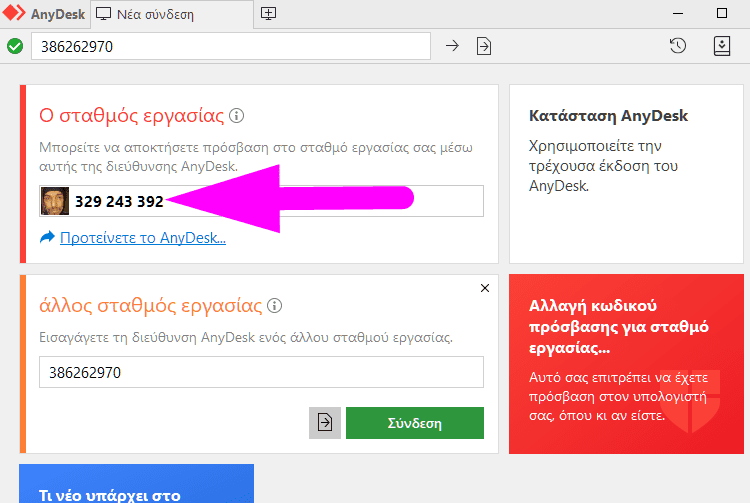Click remote address field containing 386262970
The width and height of the screenshot is (750, 503).
261,372
